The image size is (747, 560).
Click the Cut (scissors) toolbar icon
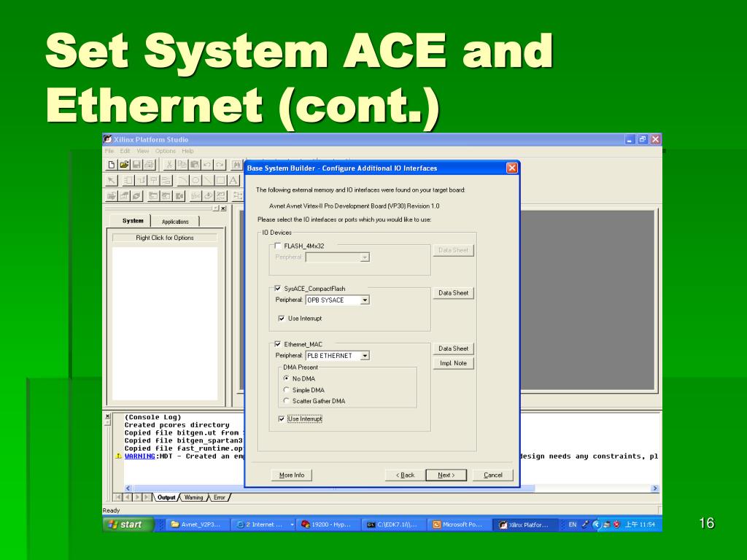click(x=169, y=165)
